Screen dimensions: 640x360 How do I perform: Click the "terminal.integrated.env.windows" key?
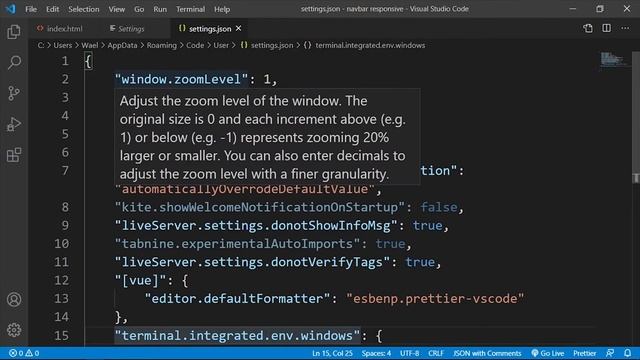click(x=238, y=336)
